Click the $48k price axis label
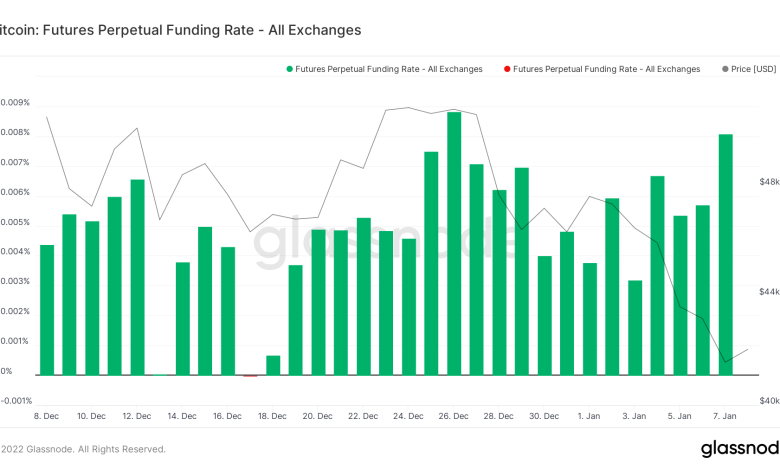The width and height of the screenshot is (780, 470). pyautogui.click(x=769, y=183)
